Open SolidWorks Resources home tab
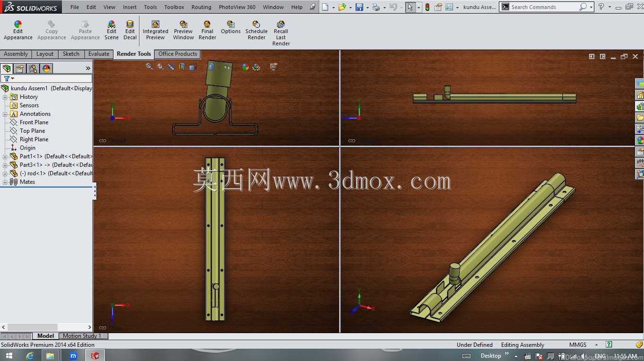Image resolution: width=644 pixels, height=361 pixels. coord(640,95)
